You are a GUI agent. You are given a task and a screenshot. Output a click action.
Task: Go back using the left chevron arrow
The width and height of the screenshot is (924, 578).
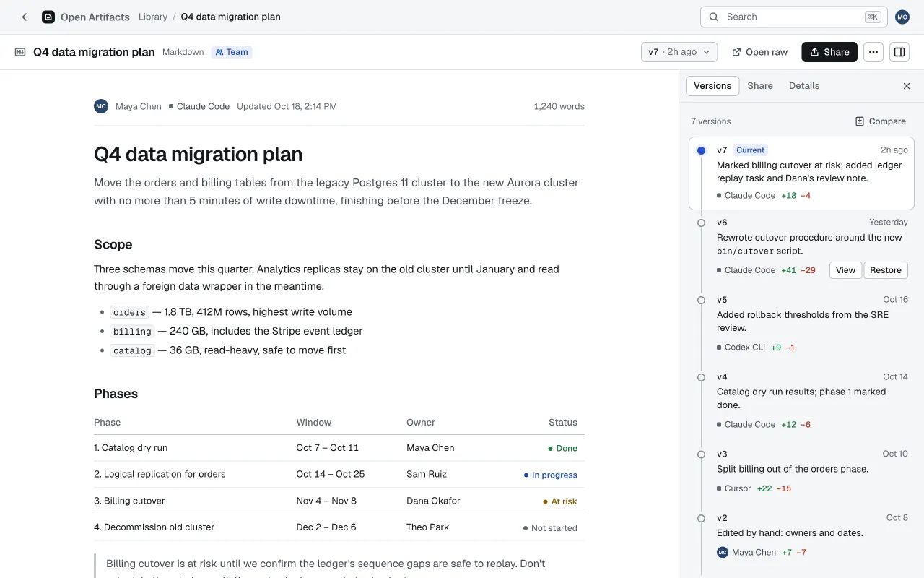(x=25, y=17)
